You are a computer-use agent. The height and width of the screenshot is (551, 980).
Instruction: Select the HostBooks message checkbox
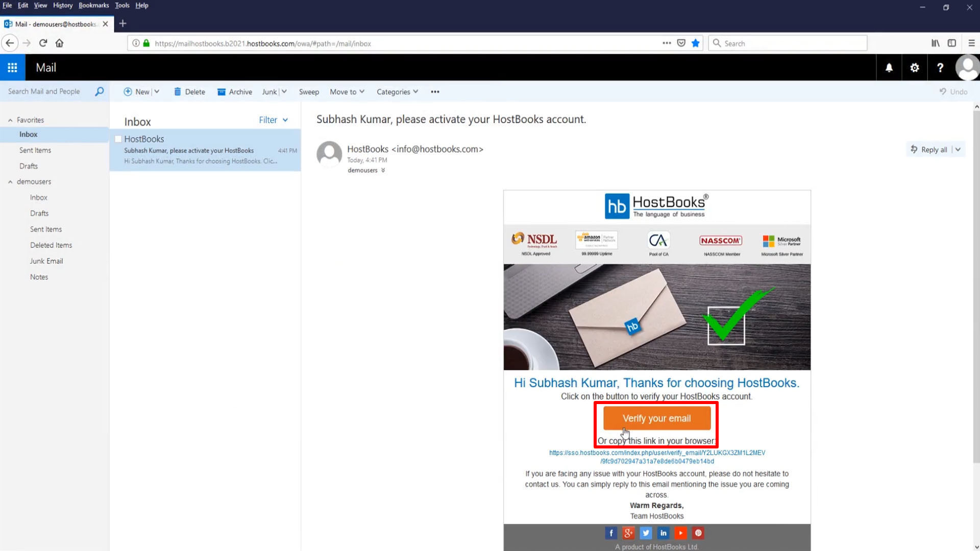(118, 139)
